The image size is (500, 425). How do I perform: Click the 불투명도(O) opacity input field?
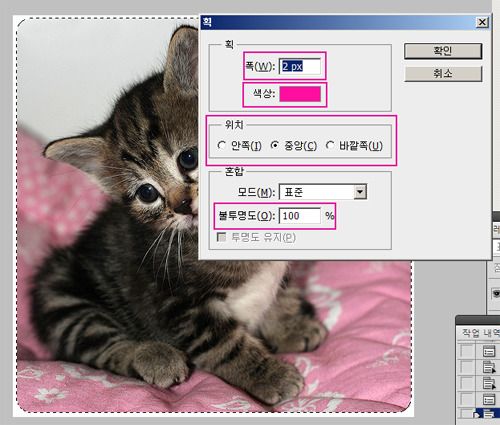(300, 216)
